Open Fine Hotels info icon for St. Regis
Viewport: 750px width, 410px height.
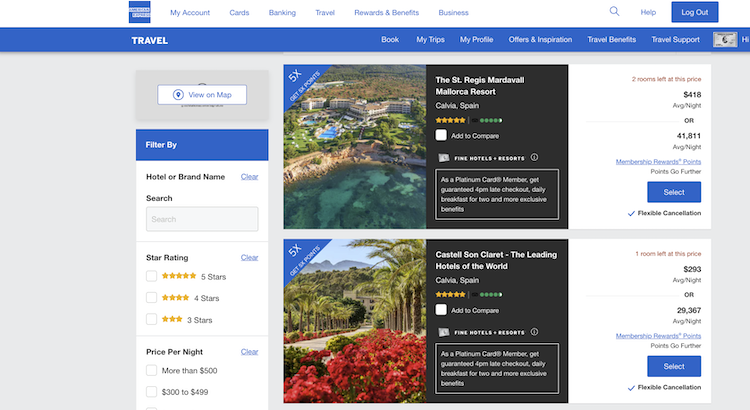pyautogui.click(x=534, y=157)
